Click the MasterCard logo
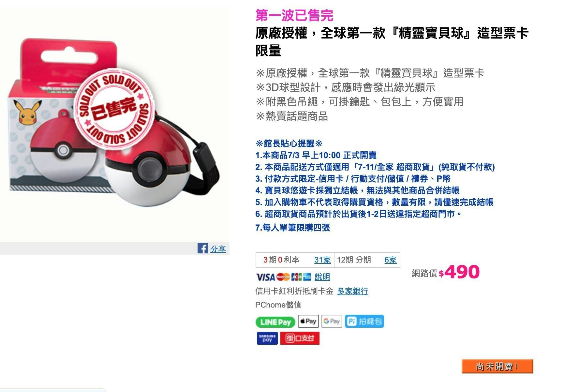The height and width of the screenshot is (392, 579). click(283, 277)
